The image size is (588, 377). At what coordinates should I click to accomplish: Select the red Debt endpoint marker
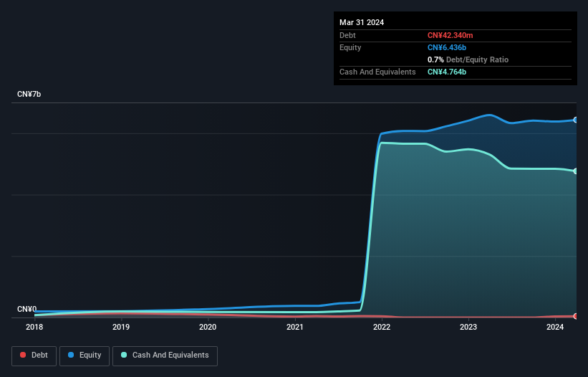click(x=576, y=316)
